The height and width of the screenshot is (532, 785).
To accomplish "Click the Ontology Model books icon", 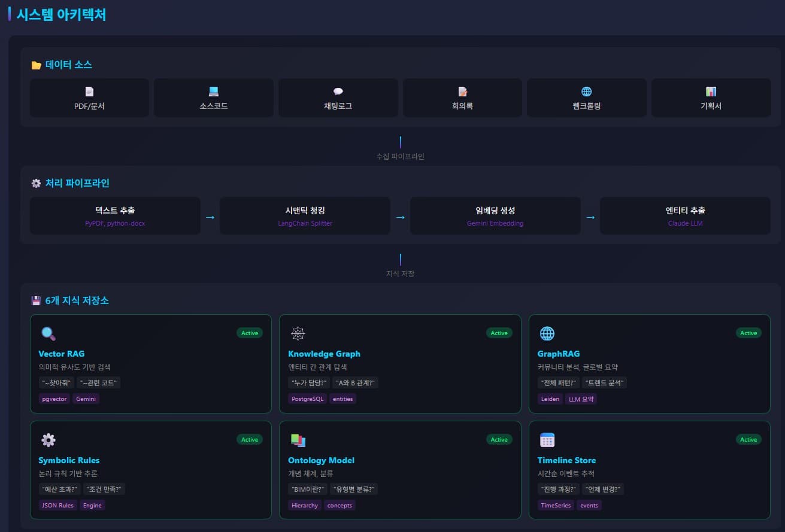I will tap(298, 440).
